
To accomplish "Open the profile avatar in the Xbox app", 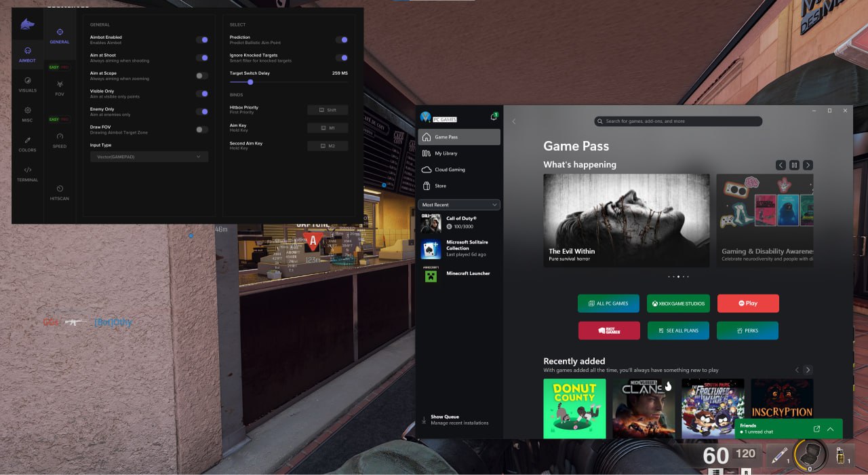I will pos(426,117).
